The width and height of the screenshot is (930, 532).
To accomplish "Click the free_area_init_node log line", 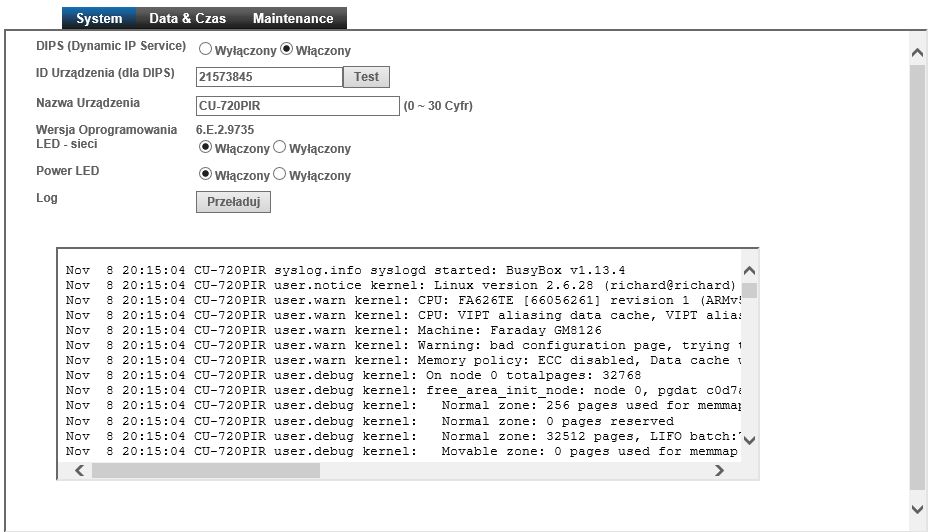I will [x=403, y=390].
